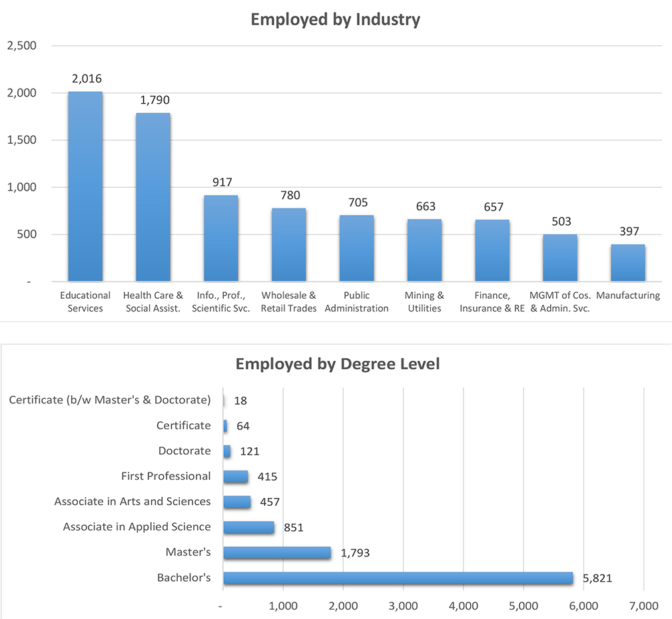672x619 pixels.
Task: Click the Educational Services bar
Action: (x=85, y=186)
